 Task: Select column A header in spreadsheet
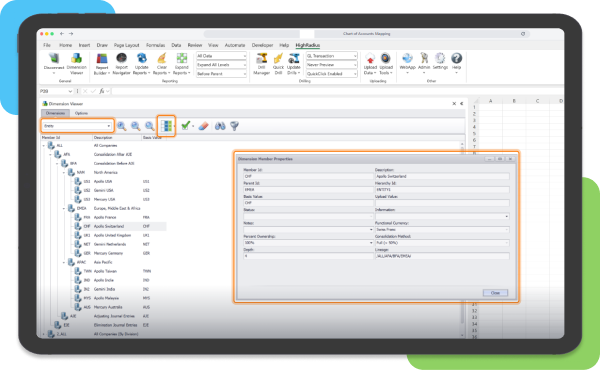[x=491, y=101]
